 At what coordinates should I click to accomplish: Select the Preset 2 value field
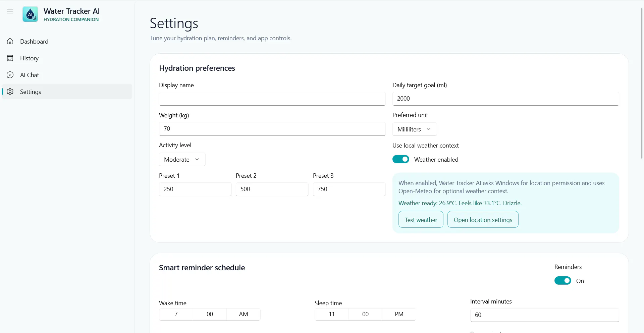(x=272, y=189)
